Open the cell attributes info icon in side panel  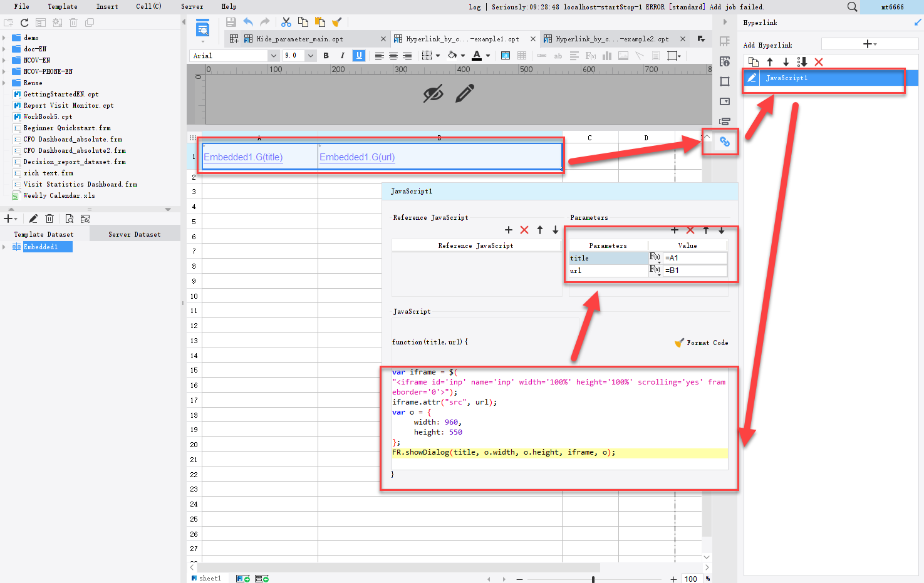725,61
